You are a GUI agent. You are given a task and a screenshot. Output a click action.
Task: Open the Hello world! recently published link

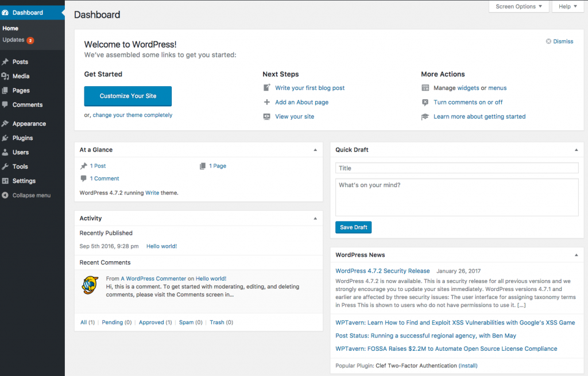[161, 246]
